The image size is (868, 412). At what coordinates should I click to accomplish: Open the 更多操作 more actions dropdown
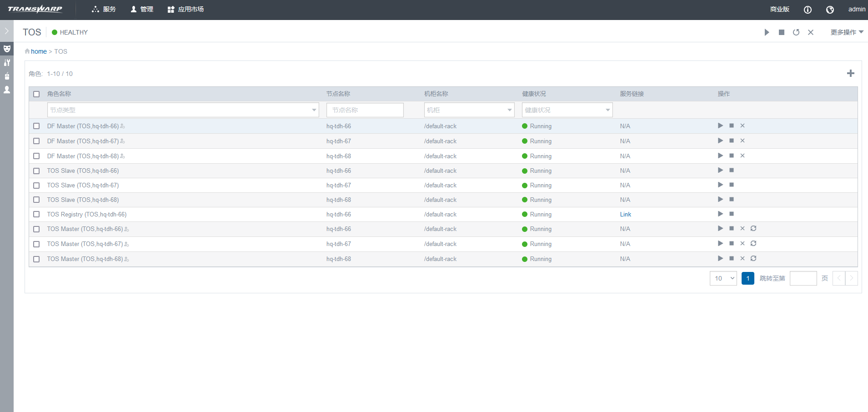[846, 32]
